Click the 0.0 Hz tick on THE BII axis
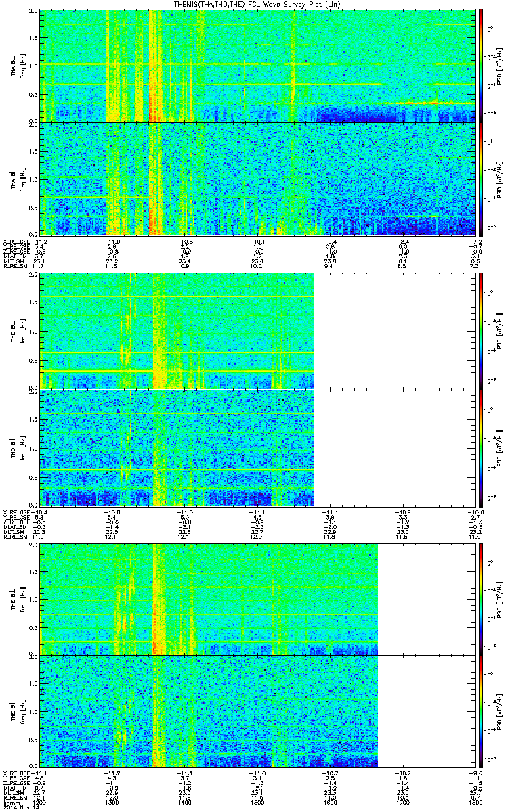Screen dimensions: 508x812 coord(33,765)
